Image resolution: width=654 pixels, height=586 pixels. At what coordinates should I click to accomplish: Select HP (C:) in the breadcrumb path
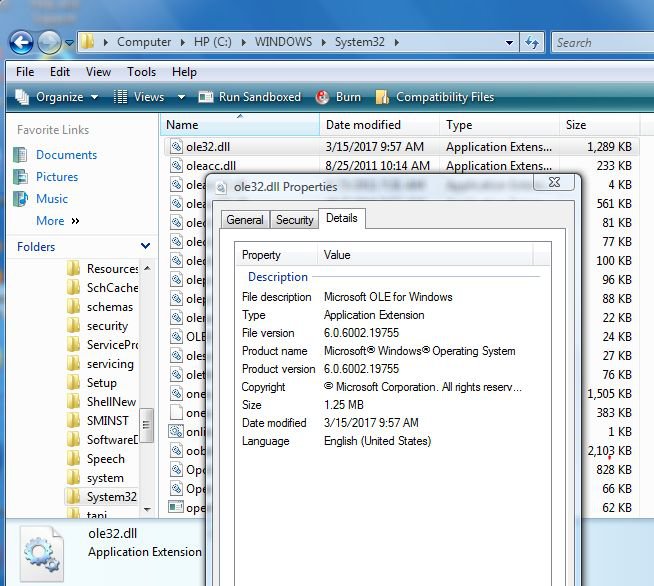[213, 42]
